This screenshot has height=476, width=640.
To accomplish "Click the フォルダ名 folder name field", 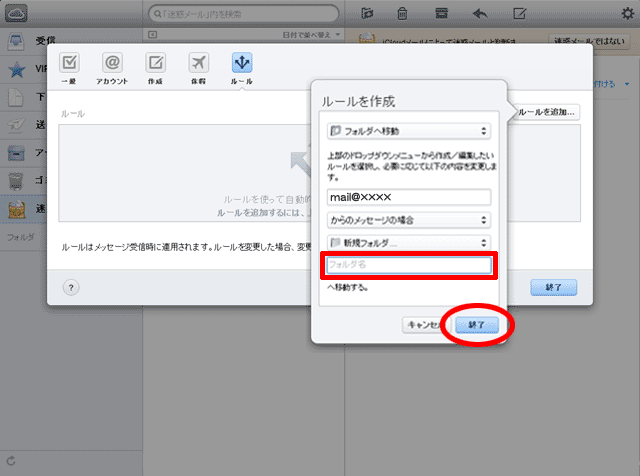I will point(409,265).
